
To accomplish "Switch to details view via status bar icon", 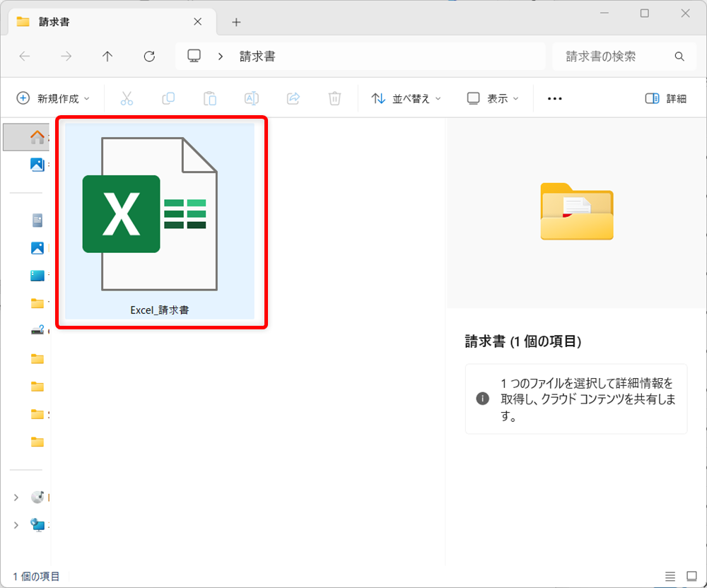I will (670, 576).
